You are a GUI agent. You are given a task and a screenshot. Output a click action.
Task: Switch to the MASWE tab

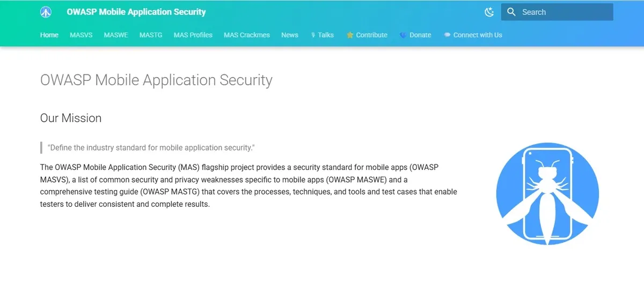(x=116, y=35)
